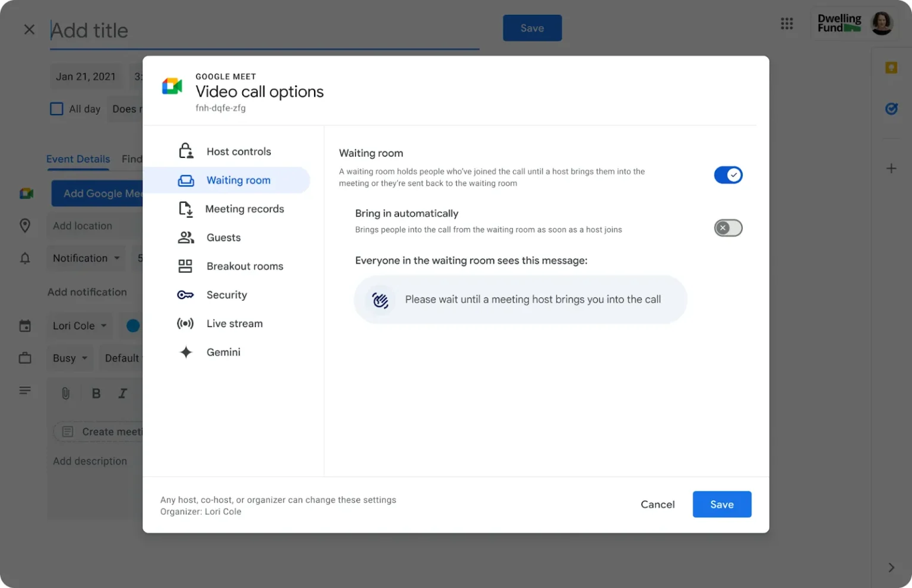Open the Notification dropdown
Screen dimensions: 912x588
[x=85, y=258]
